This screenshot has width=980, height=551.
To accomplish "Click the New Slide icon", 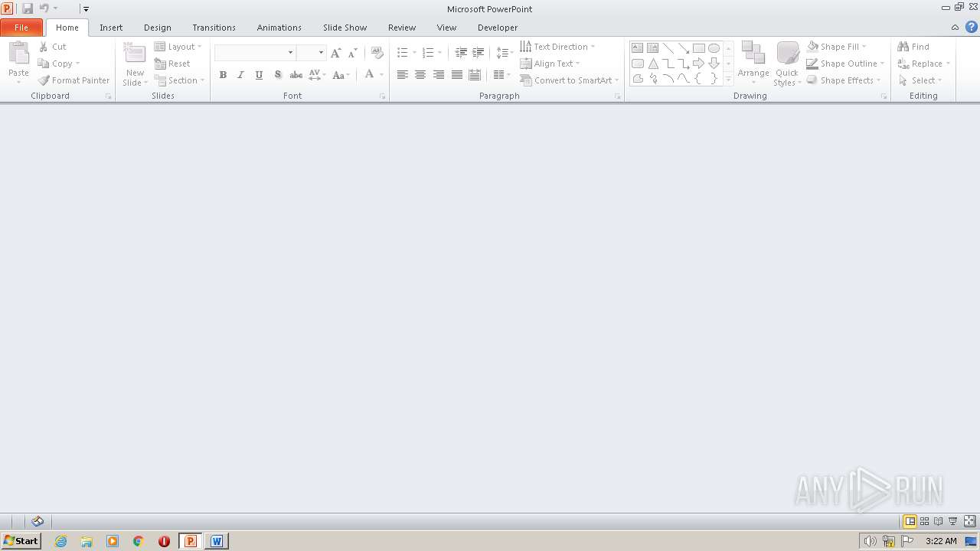I will pyautogui.click(x=135, y=54).
